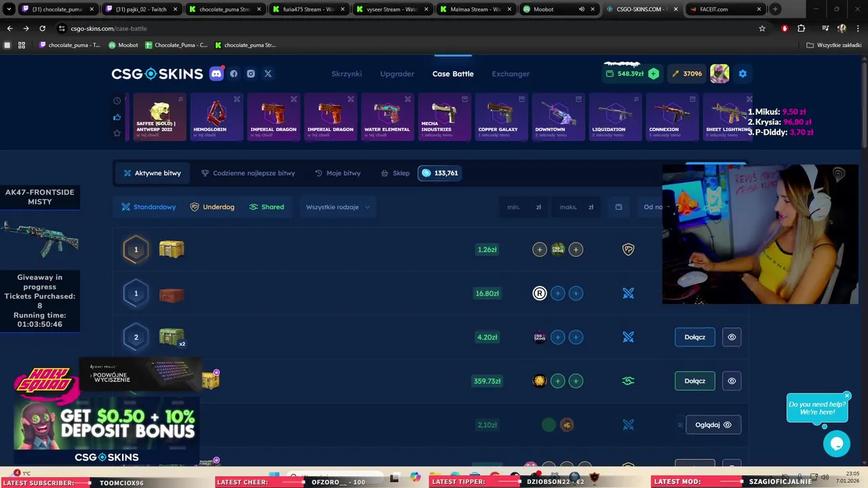Switch to 'Moje bitwy' tab

tap(338, 173)
